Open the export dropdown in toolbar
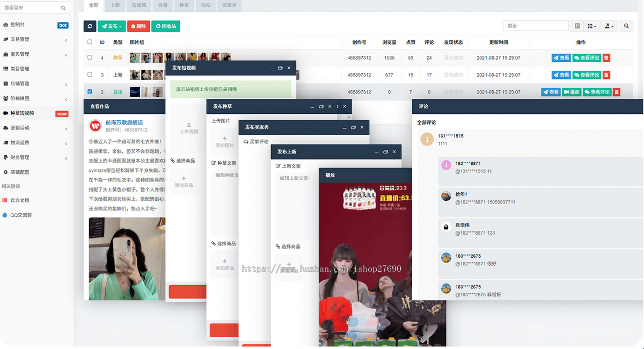The height and width of the screenshot is (349, 644). [609, 26]
